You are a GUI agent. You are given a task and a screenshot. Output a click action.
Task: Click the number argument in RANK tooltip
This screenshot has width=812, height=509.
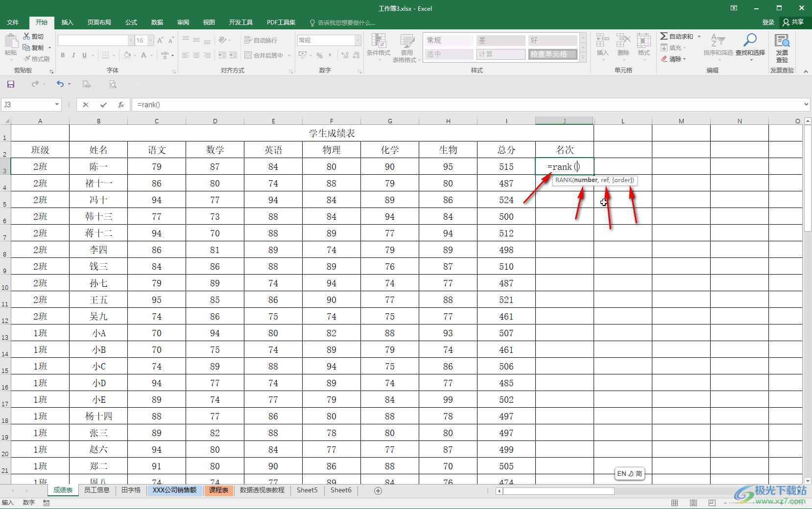coord(586,180)
